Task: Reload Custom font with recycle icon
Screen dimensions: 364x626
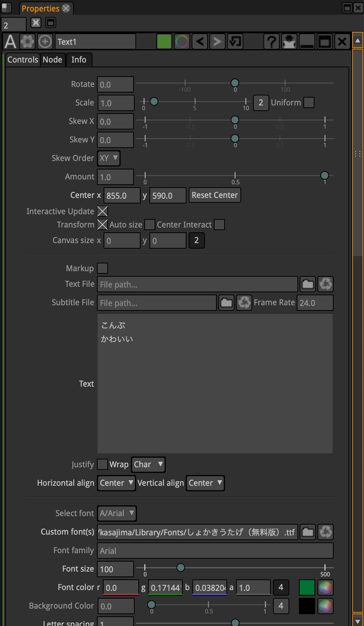Action: point(326,532)
